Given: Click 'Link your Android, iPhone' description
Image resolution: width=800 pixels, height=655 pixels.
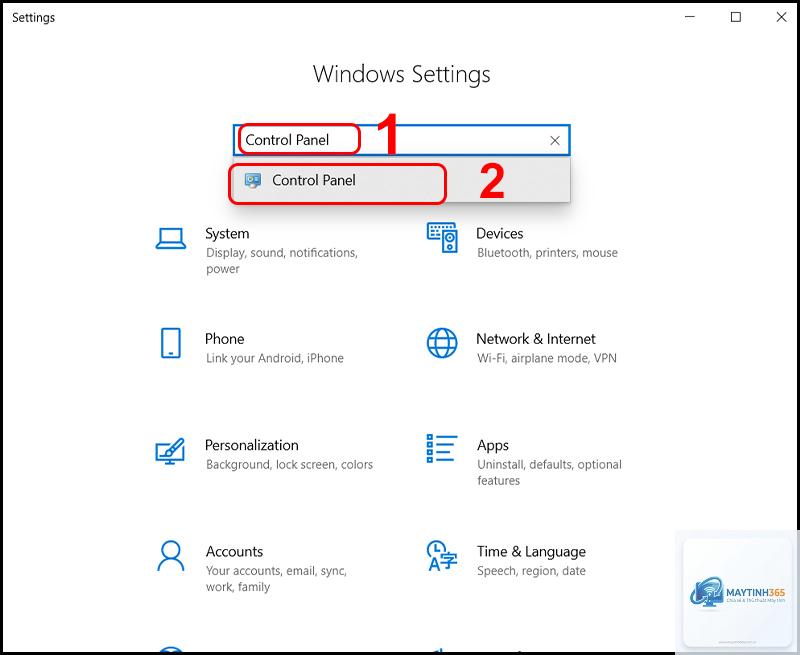Looking at the screenshot, I should [x=274, y=359].
